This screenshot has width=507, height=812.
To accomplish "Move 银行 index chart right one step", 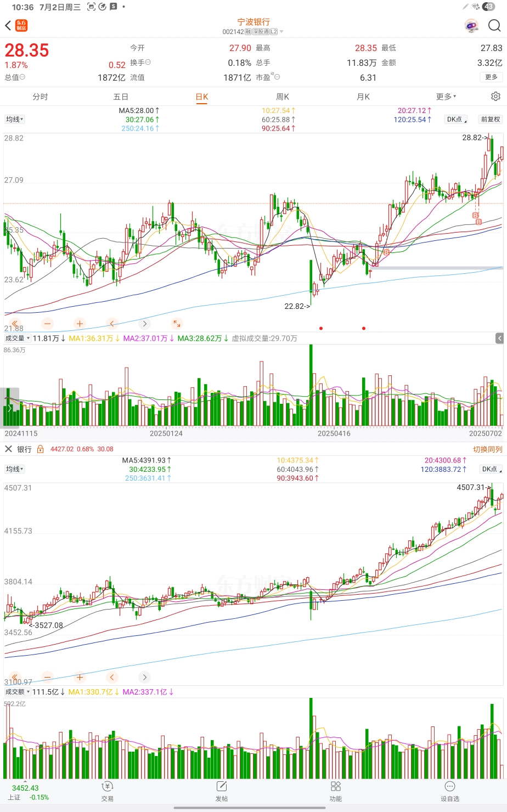I will click(144, 677).
